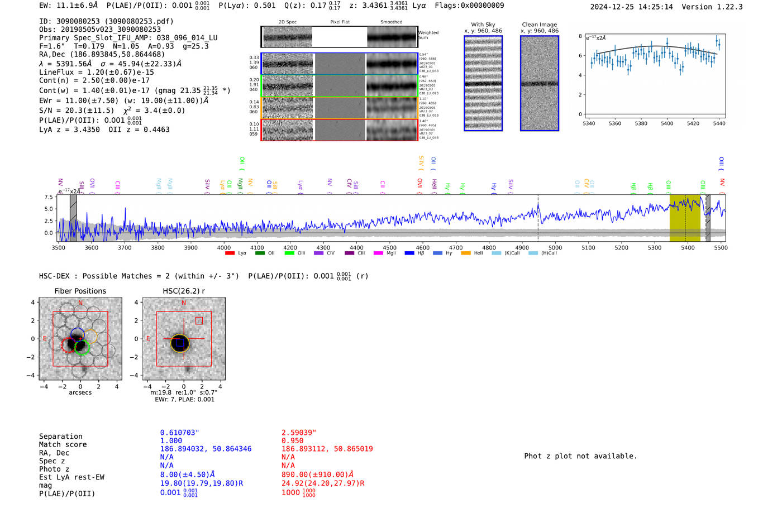The image size is (782, 532).
Task: Click the Primary Spec_Slot_IFU_AMP: 038_096_014_LU line
Action: click(128, 38)
